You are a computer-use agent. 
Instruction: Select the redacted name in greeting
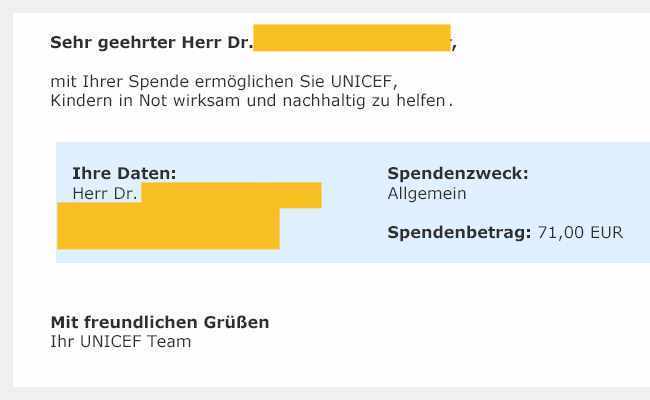click(352, 38)
